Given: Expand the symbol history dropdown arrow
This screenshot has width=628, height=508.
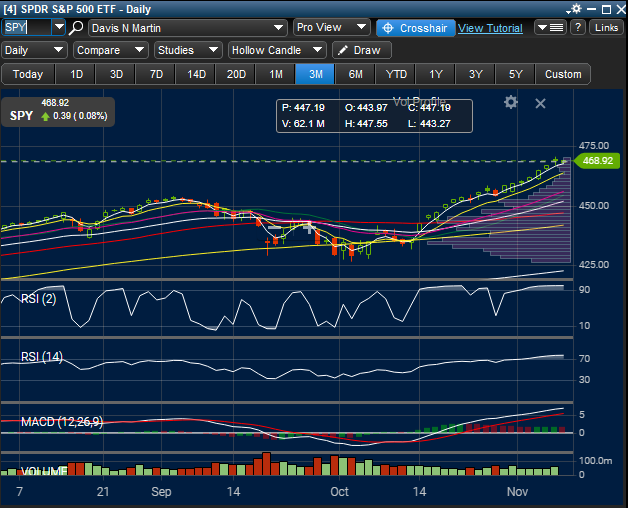Looking at the screenshot, I should pos(59,27).
